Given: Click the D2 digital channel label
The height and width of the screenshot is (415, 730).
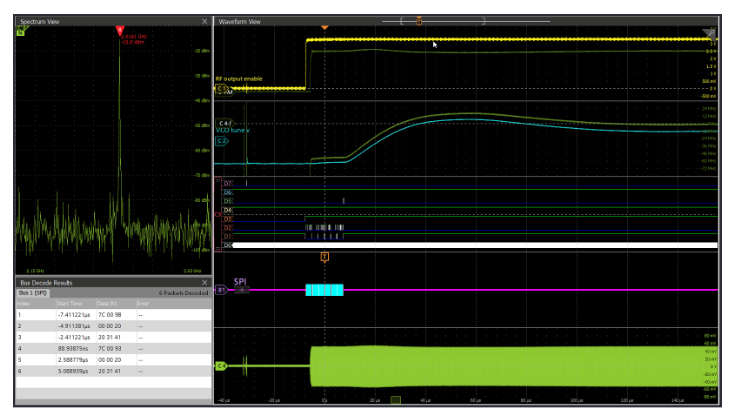Looking at the screenshot, I should pos(228,228).
